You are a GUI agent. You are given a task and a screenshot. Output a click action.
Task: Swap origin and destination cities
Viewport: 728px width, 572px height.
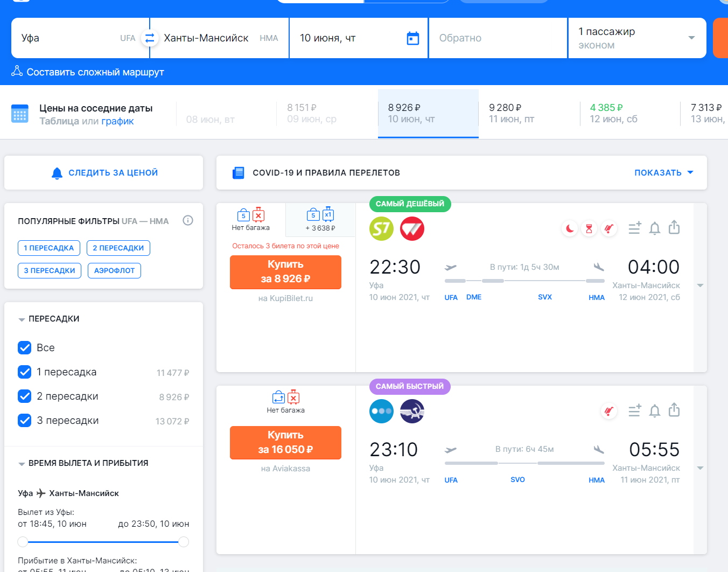pyautogui.click(x=149, y=38)
